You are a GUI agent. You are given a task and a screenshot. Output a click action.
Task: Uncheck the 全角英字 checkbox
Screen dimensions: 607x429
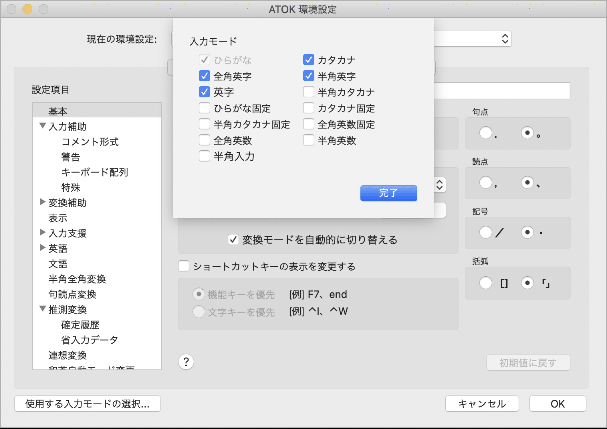205,76
